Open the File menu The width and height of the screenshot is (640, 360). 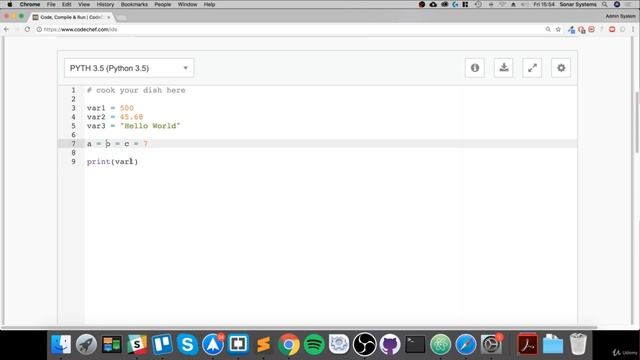51,4
